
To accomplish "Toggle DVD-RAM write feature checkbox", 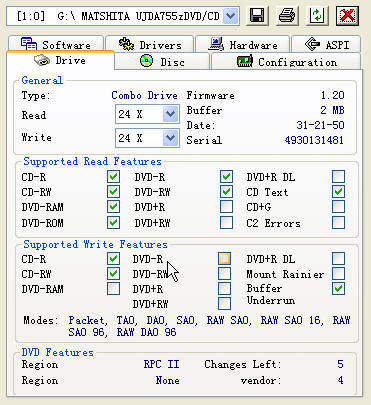I will click(113, 289).
